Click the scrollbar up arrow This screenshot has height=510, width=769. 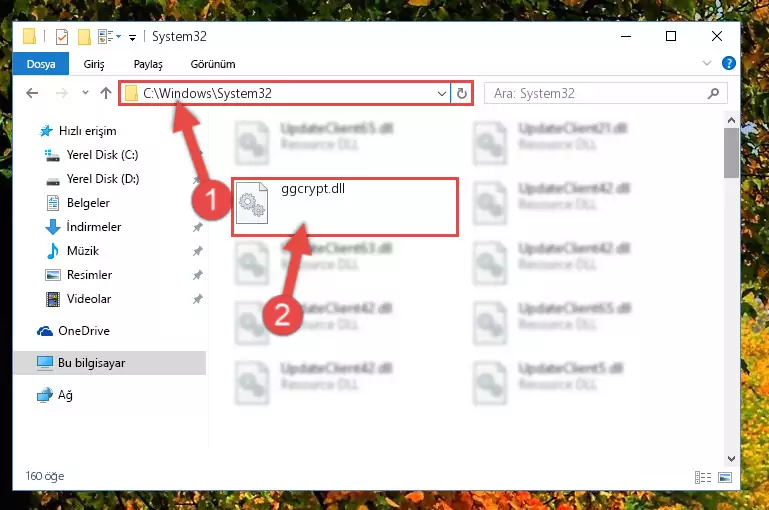tap(731, 120)
